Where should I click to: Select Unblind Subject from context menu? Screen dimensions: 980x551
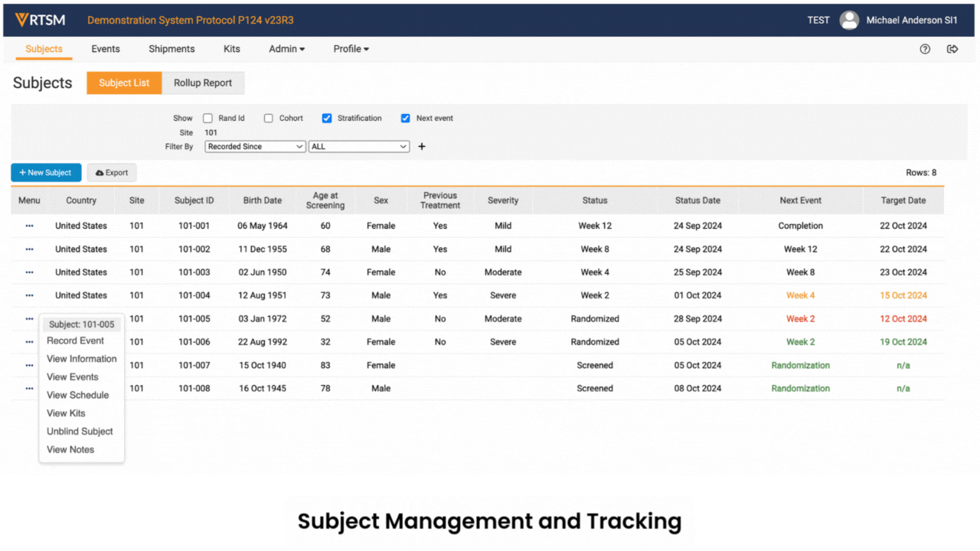[80, 432]
